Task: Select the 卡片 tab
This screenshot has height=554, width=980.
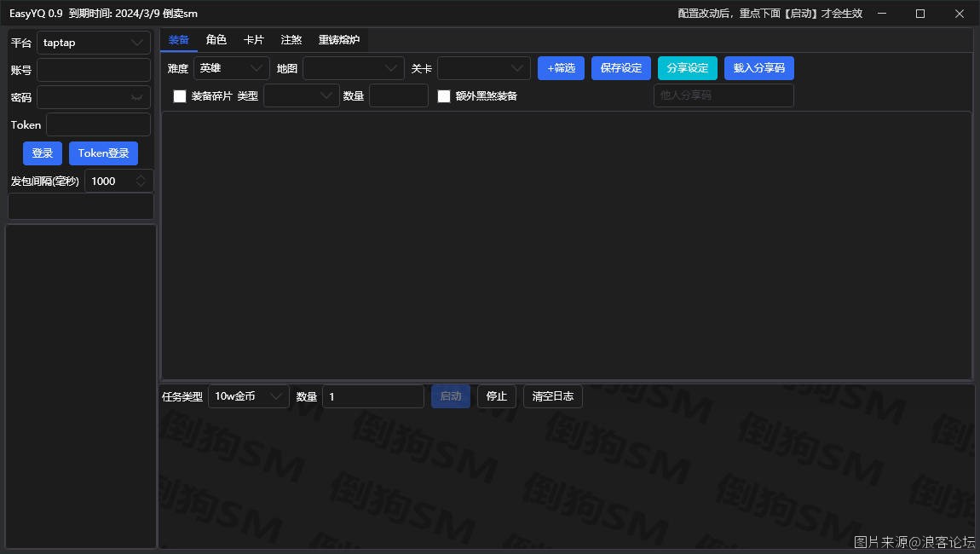Action: [254, 40]
